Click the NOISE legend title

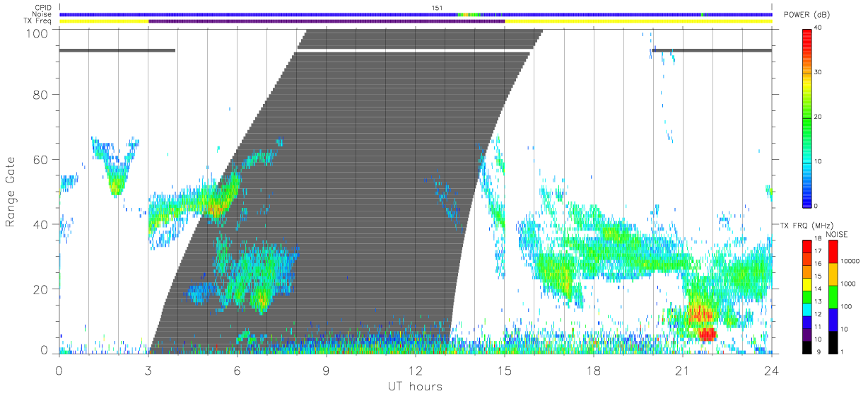point(838,234)
